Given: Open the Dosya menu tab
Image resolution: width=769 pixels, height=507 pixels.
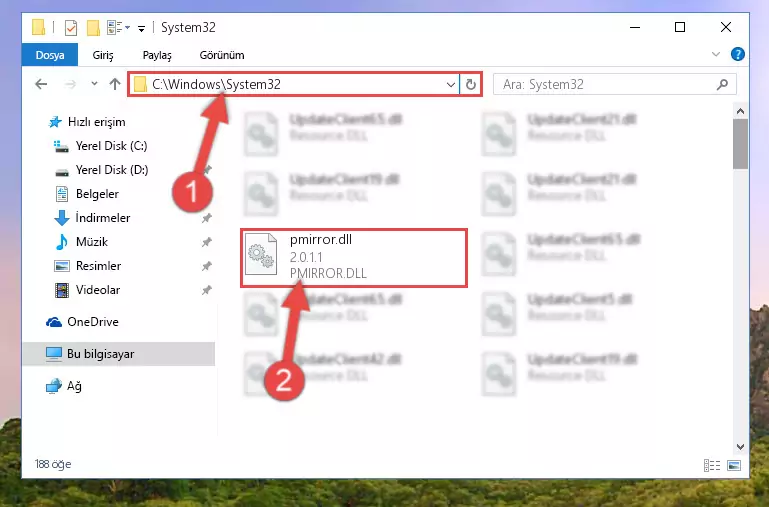Looking at the screenshot, I should [50, 55].
